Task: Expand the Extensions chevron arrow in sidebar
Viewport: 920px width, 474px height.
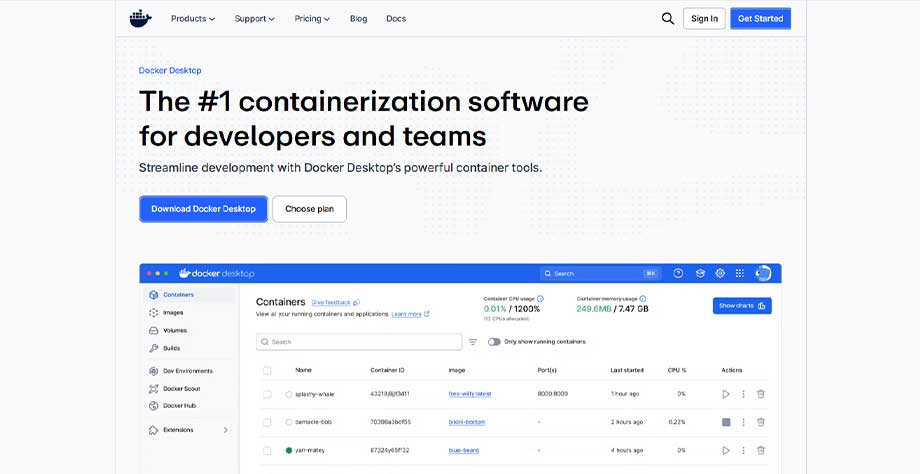Action: [226, 430]
